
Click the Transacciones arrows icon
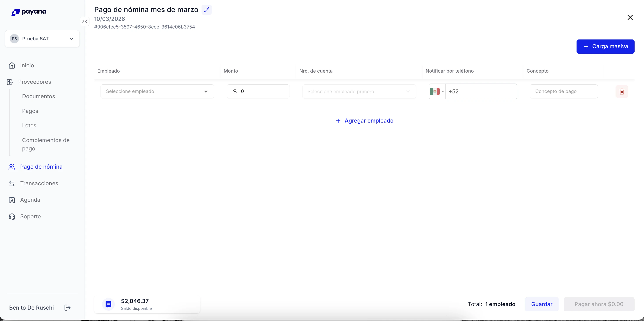12,183
